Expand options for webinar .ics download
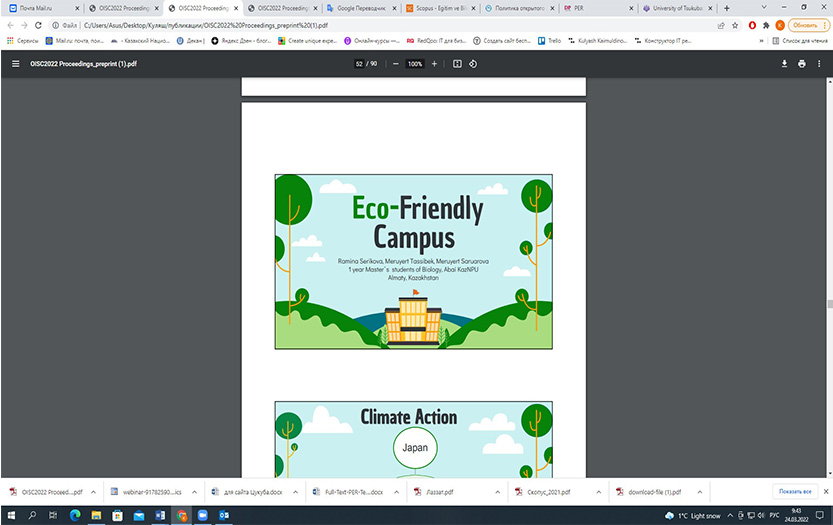Viewport: 833px width, 525px height. pos(191,492)
